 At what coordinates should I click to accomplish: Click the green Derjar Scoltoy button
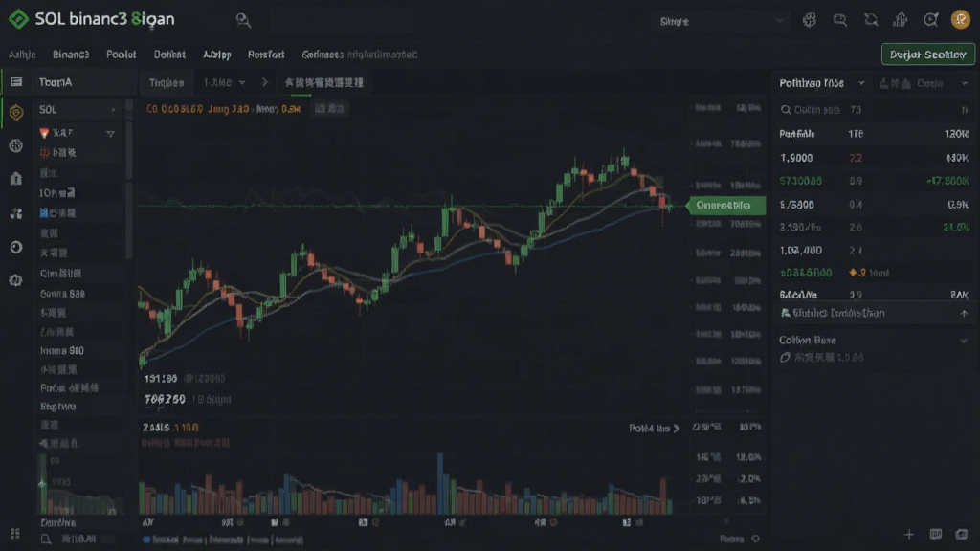tap(928, 55)
